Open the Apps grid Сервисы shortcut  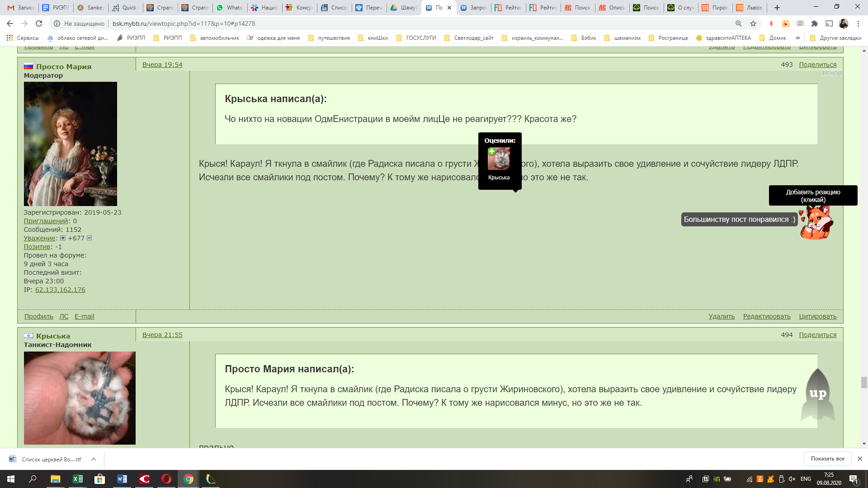pos(23,38)
